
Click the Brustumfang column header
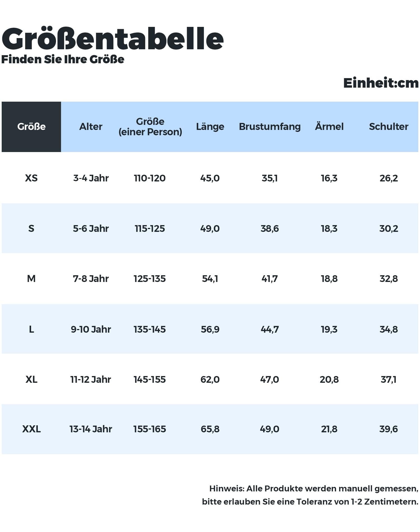[x=270, y=127]
